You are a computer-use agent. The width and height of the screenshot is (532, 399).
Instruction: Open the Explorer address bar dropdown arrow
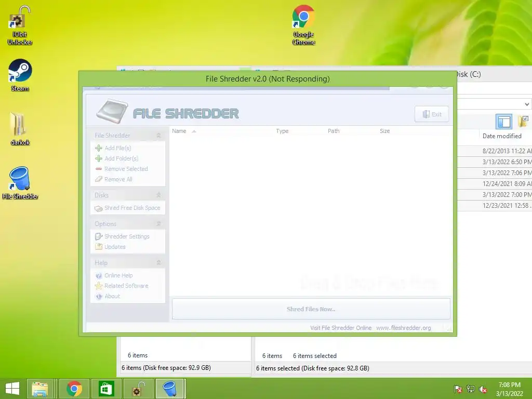point(527,104)
